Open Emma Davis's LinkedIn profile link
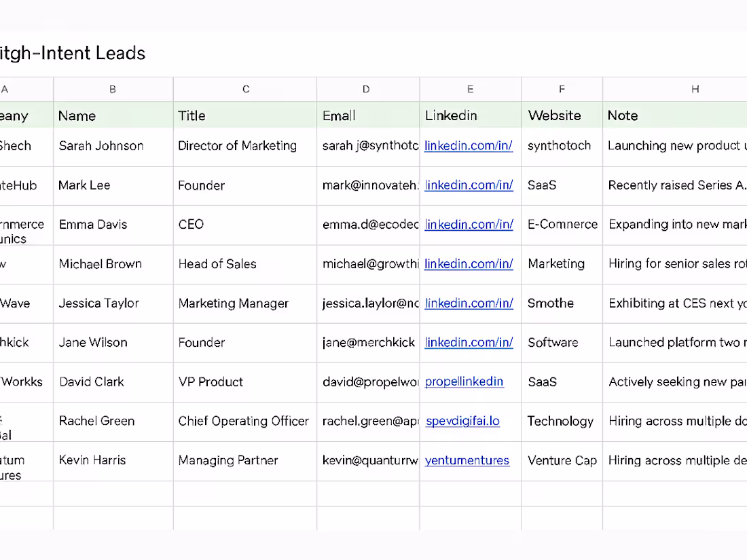Image resolution: width=747 pixels, height=560 pixels. 469,225
